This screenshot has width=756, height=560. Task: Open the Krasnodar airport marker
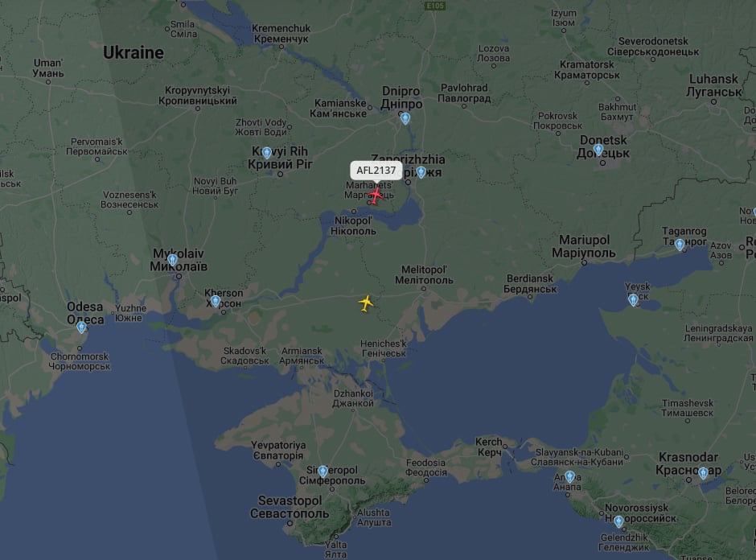pos(704,473)
